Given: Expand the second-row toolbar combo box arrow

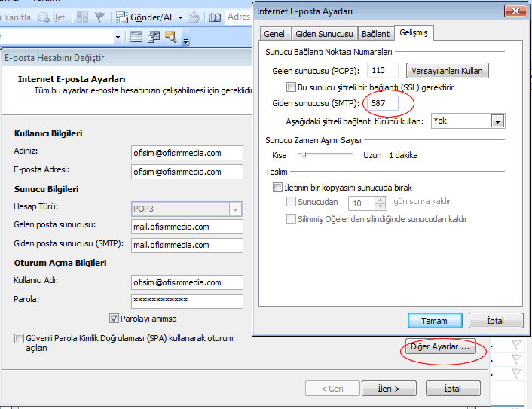Looking at the screenshot, I should (x=118, y=37).
